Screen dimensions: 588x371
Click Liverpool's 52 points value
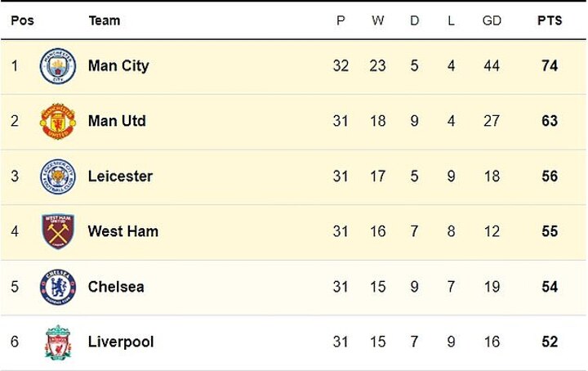pos(549,342)
